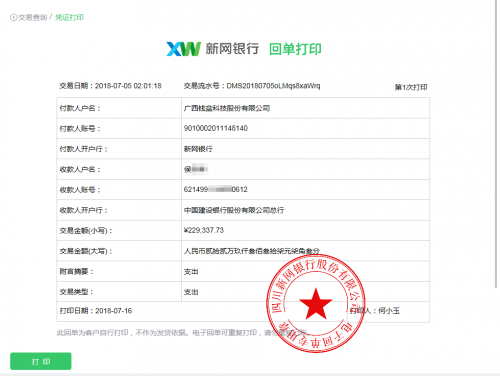Click 支出 in the 附言摘要 row
Image resolution: width=500 pixels, height=376 pixels.
(191, 272)
